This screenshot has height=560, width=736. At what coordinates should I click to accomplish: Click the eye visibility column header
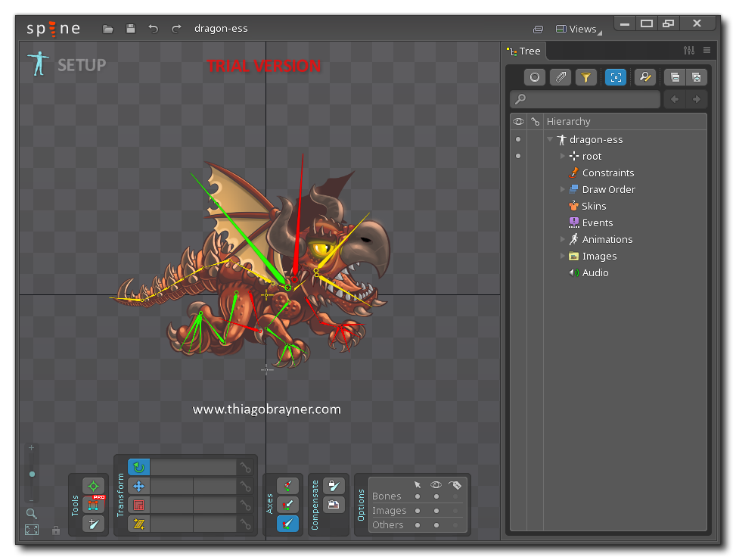518,122
